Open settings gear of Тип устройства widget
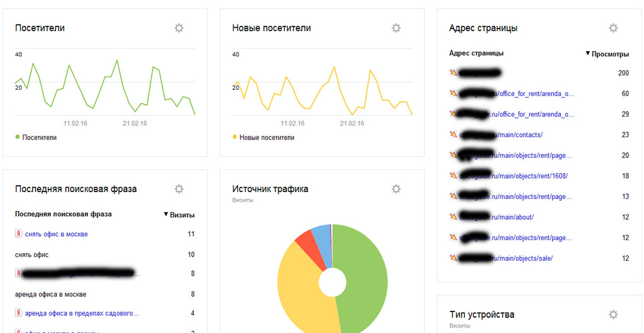Image resolution: width=644 pixels, height=333 pixels. pos(613,315)
